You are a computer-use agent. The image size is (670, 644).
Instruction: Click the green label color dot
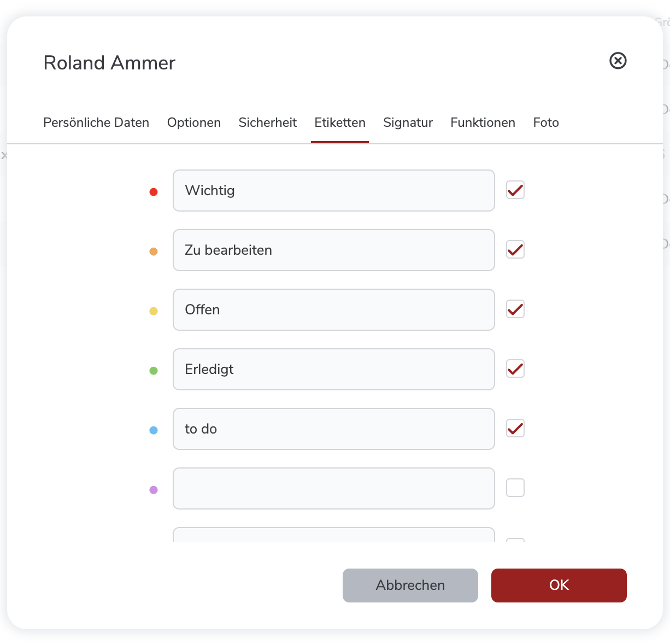tap(154, 371)
